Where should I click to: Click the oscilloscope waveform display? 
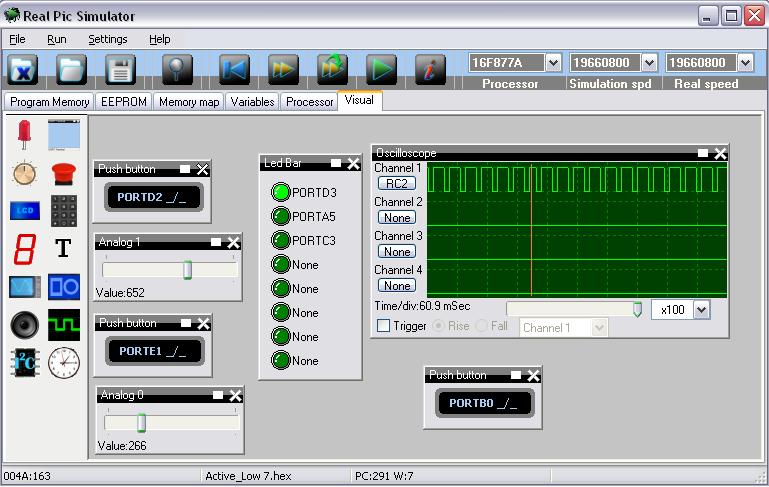[577, 230]
